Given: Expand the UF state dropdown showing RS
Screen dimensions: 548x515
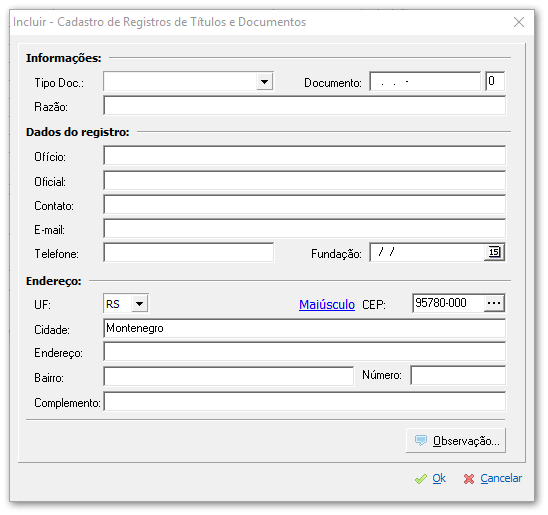Looking at the screenshot, I should pyautogui.click(x=139, y=304).
